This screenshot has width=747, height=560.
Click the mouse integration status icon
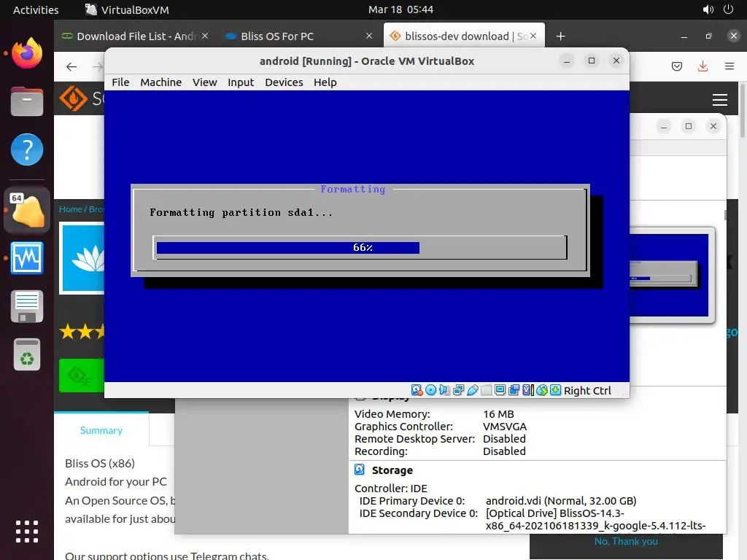(542, 390)
